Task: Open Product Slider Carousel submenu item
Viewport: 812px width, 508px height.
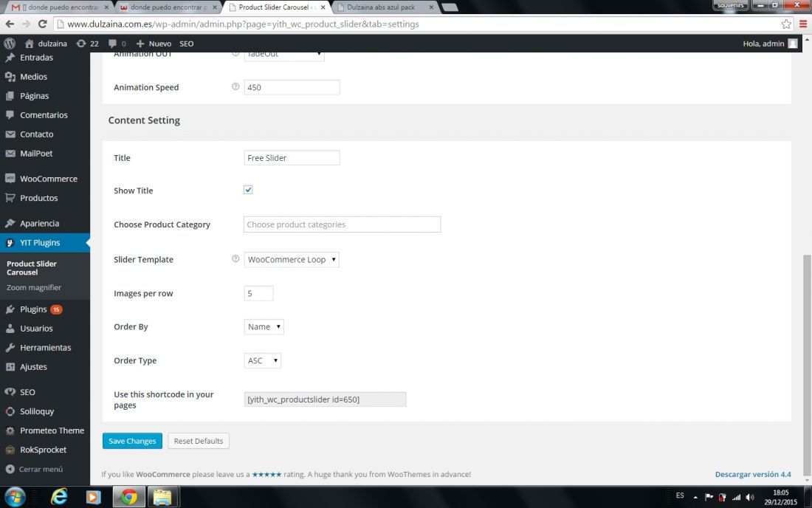Action: [x=32, y=268]
